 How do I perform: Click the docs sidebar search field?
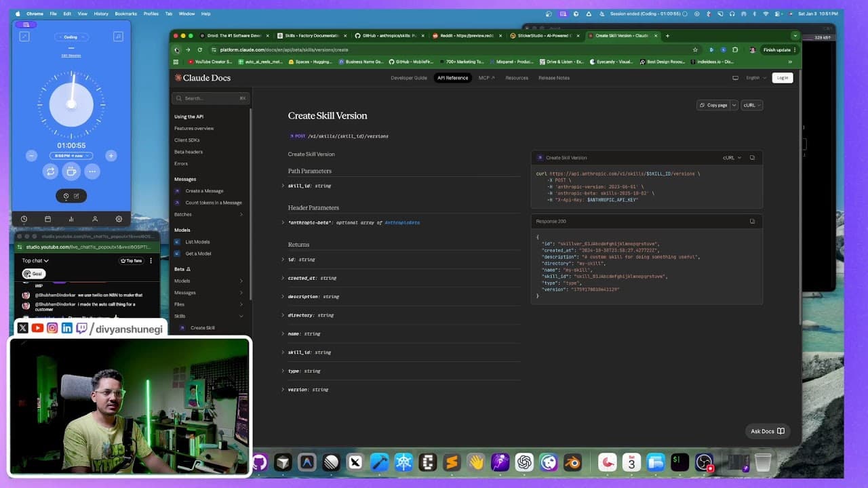210,98
